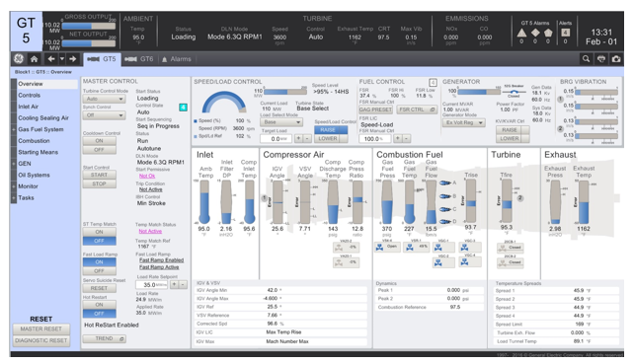Open the search magnifier icon
634x364 pixels.
pyautogui.click(x=586, y=59)
